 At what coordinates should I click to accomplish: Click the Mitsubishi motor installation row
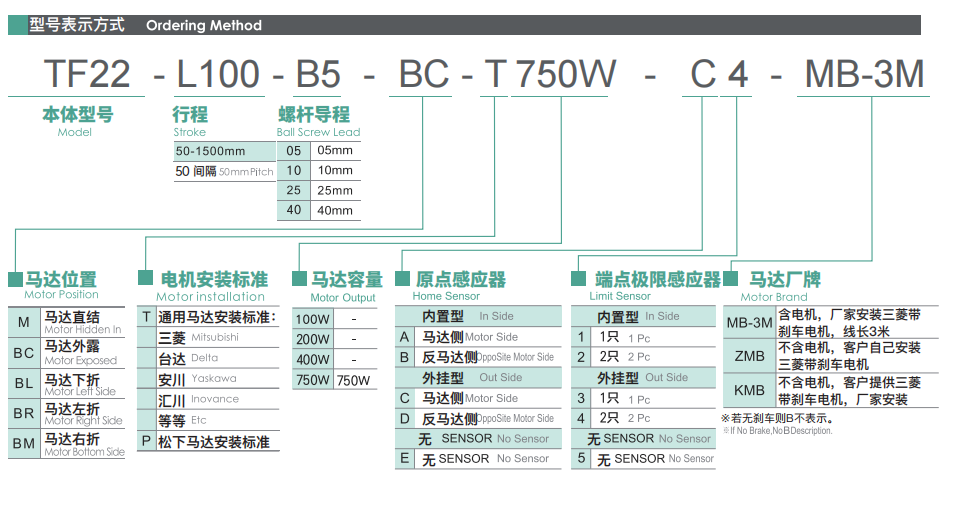click(212, 338)
